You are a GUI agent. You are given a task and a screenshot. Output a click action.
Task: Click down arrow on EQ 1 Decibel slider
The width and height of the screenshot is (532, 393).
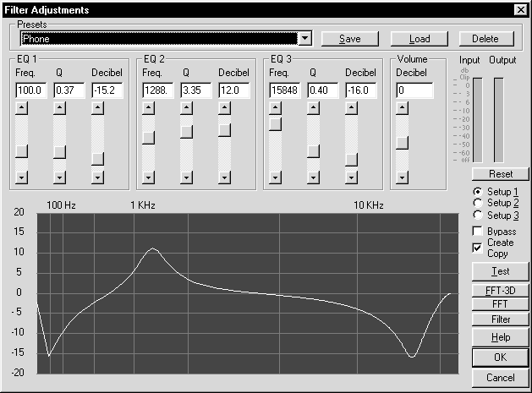click(x=97, y=177)
